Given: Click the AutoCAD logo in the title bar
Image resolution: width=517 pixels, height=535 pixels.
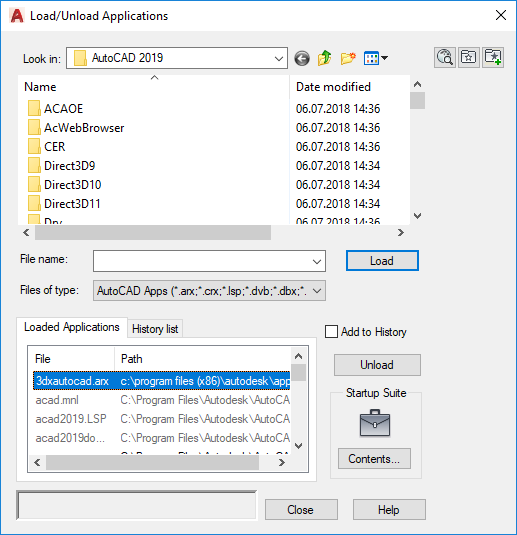Looking at the screenshot, I should coord(17,16).
